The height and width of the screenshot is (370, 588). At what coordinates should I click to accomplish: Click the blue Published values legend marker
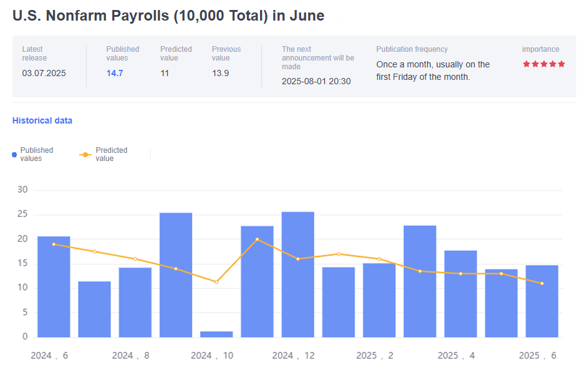[14, 154]
